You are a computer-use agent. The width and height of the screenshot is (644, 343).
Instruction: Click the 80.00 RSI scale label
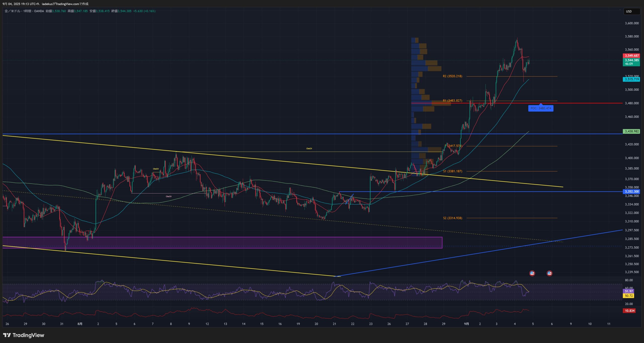pos(629,280)
